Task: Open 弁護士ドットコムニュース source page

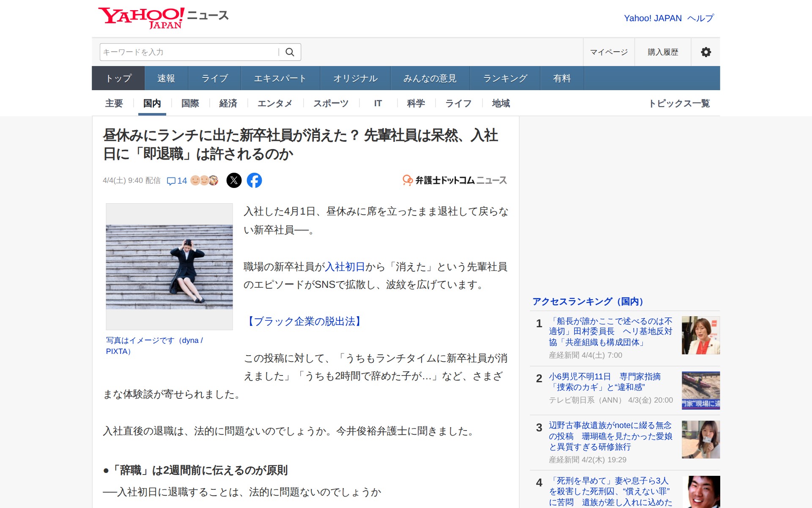Action: tap(454, 180)
